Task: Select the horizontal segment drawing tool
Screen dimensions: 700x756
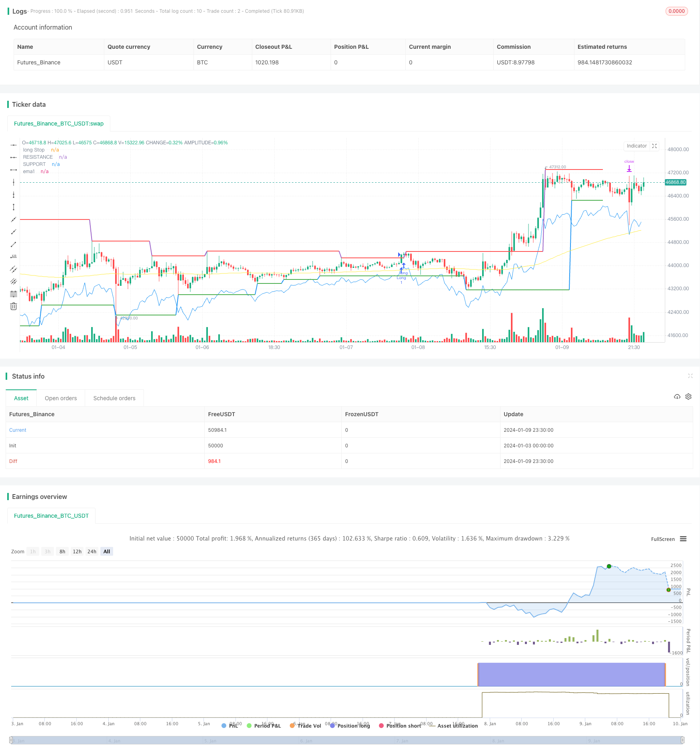Action: (14, 170)
